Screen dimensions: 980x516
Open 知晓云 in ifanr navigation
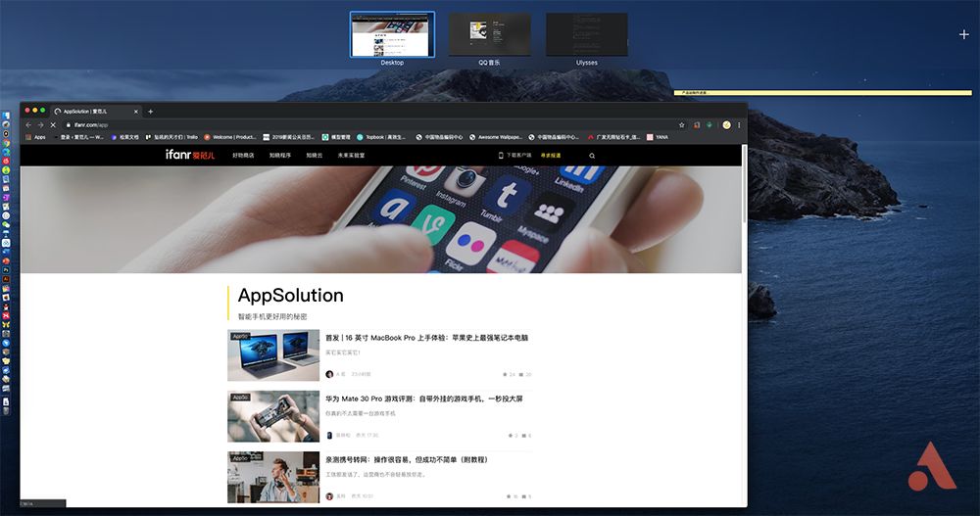pos(314,156)
